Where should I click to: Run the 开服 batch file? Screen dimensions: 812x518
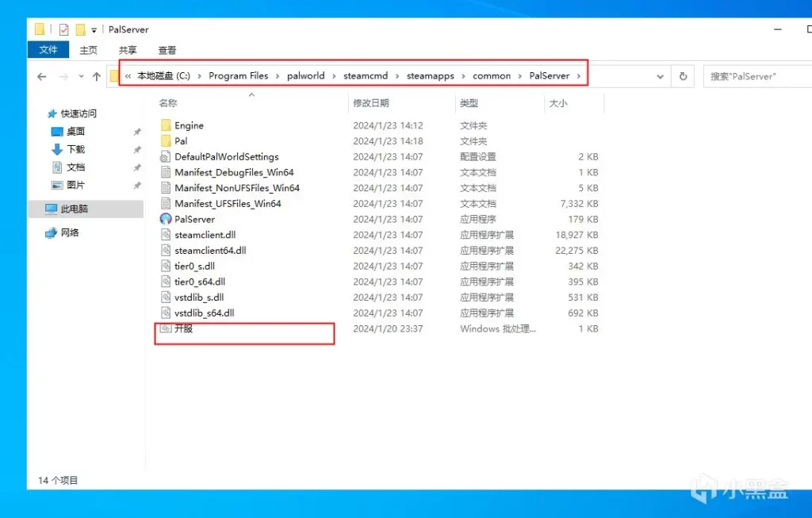(183, 328)
